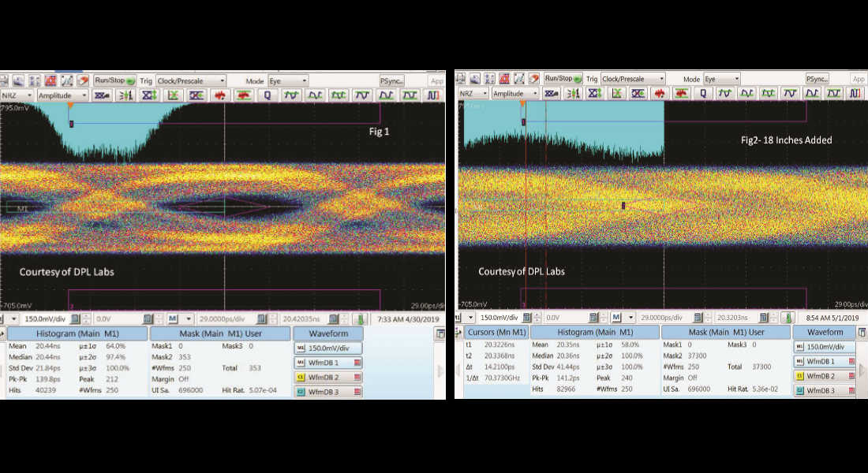Open Clock/Prescale trigger dropdown in Fig 2 window
Image resolution: width=868 pixels, height=473 pixels.
[x=633, y=79]
